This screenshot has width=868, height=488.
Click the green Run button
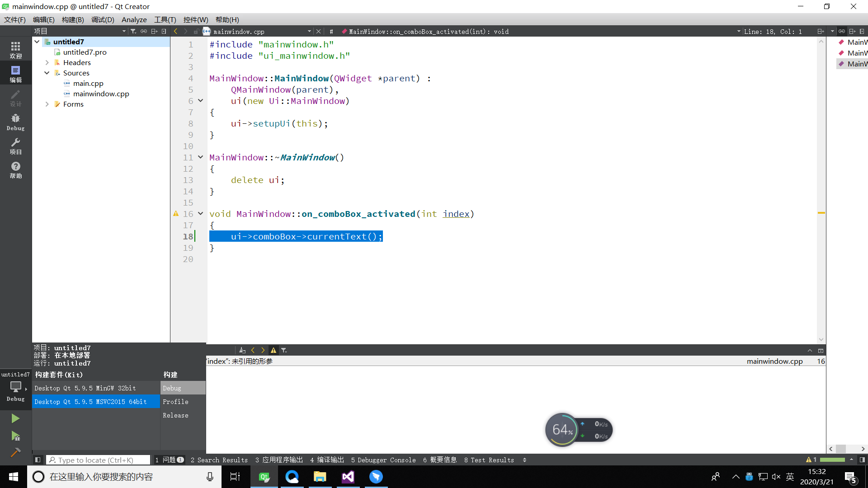15,418
